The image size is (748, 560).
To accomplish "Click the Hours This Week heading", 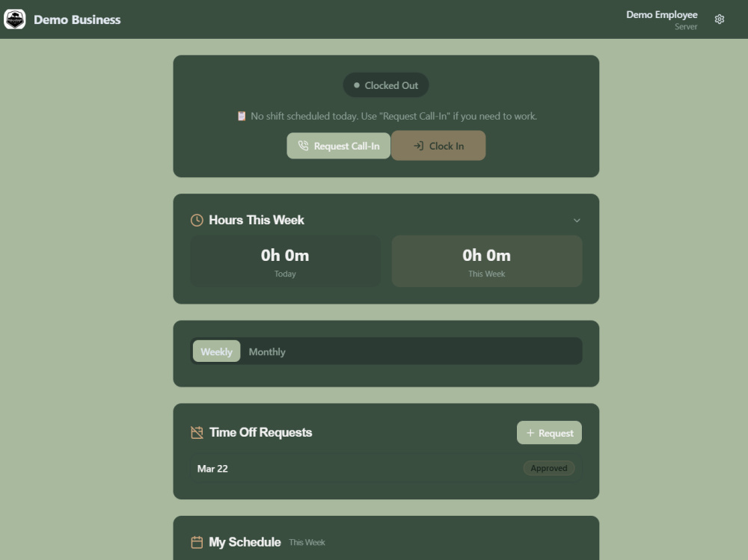I will 257,220.
